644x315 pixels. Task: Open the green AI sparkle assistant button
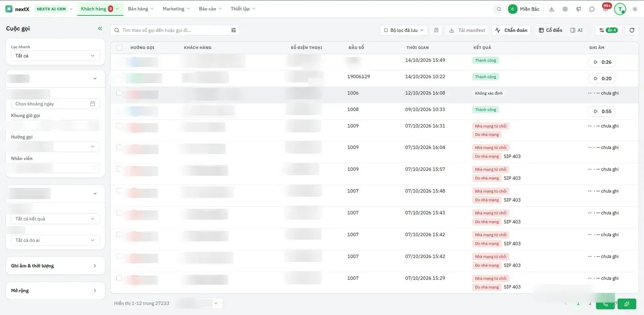pos(627,304)
